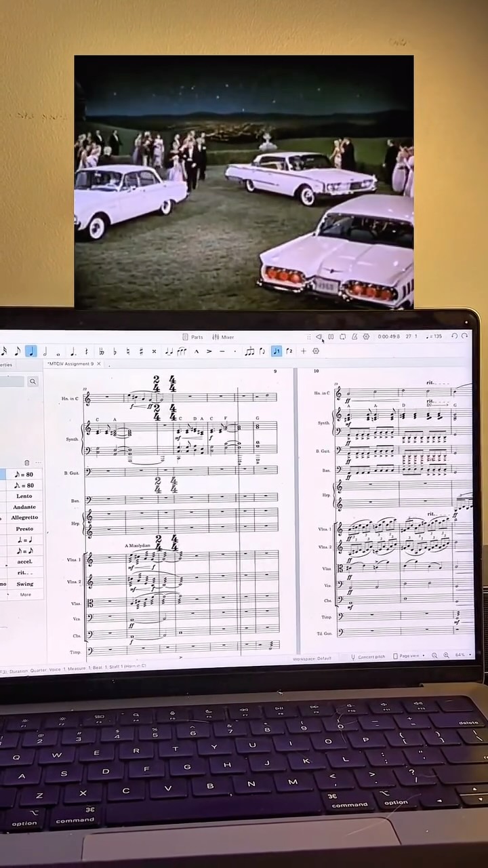The image size is (488, 868).
Task: Open the Parts dialog
Action: [193, 337]
